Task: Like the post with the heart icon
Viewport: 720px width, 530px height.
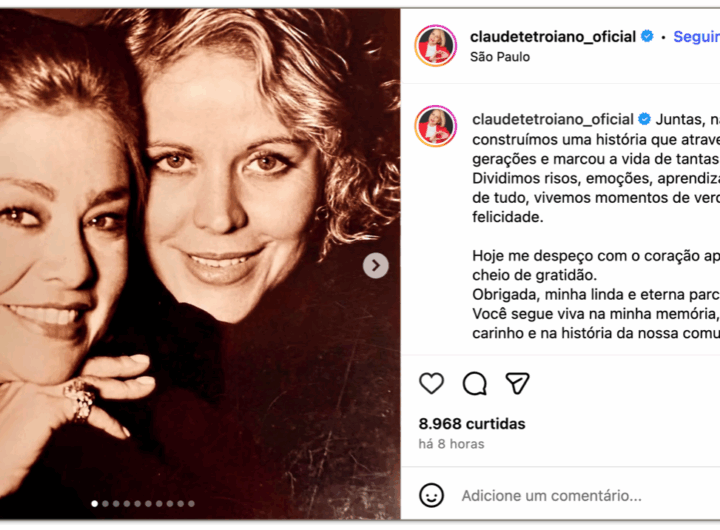Action: (x=431, y=383)
